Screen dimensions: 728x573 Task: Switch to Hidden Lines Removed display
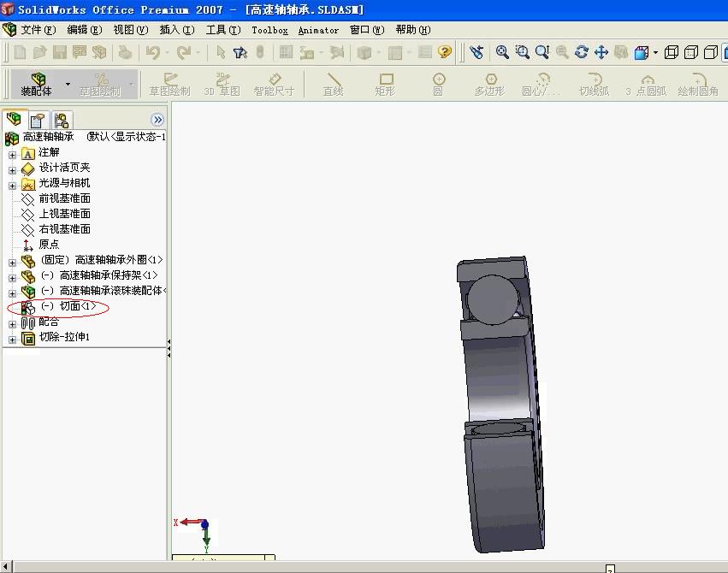click(x=711, y=52)
